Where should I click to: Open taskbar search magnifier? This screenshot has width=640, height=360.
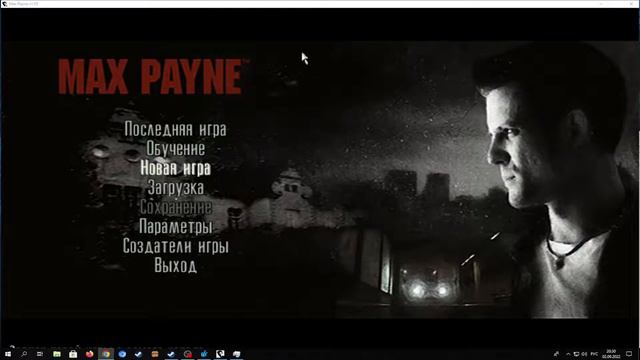coord(24,354)
